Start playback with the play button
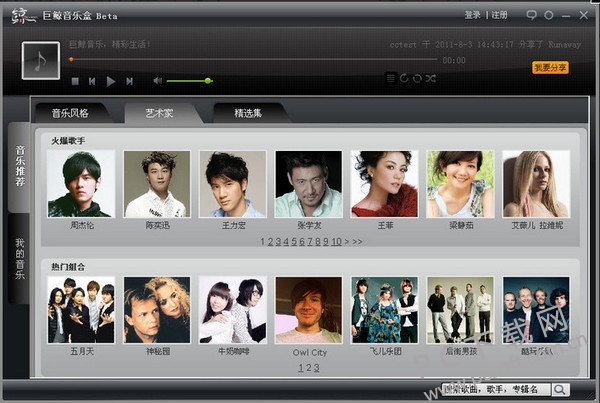 (x=111, y=81)
